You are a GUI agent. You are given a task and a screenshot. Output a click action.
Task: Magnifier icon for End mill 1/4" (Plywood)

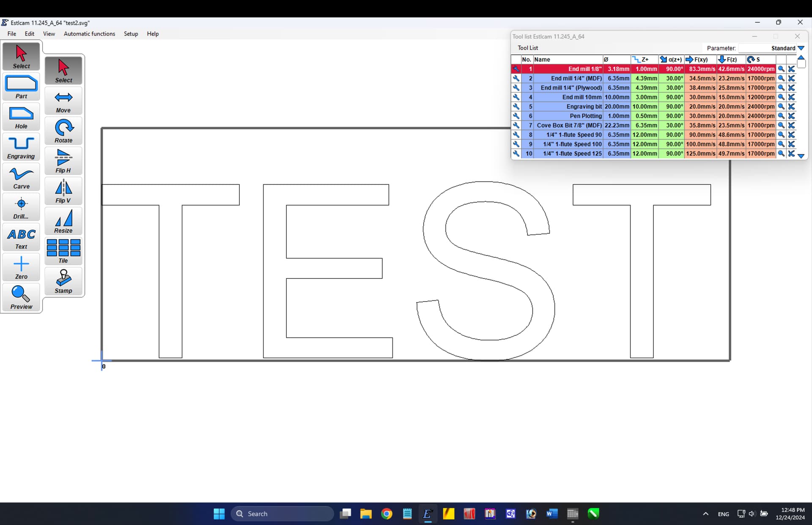click(781, 88)
